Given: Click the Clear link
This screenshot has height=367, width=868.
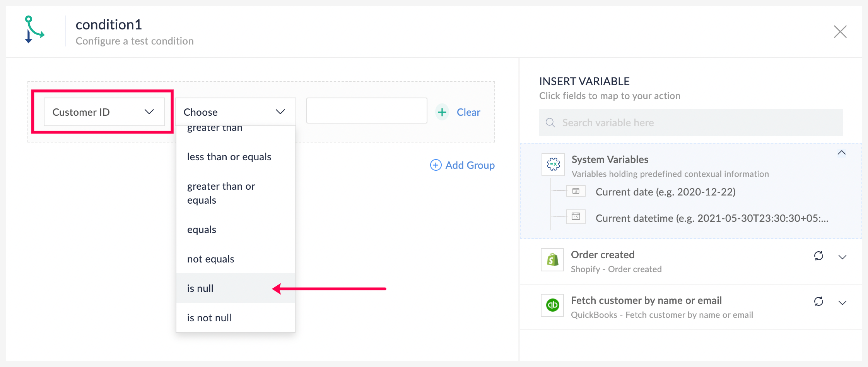Looking at the screenshot, I should 468,112.
